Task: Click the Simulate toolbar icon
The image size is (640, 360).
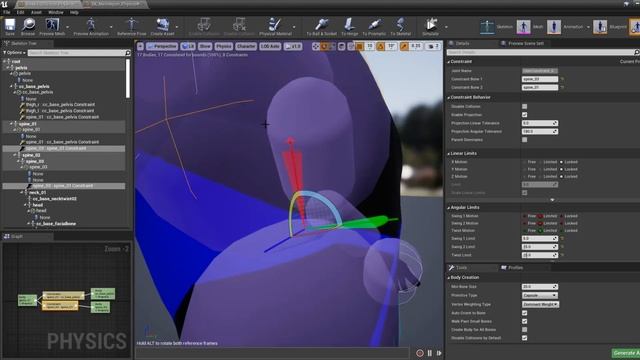Action: tap(431, 25)
